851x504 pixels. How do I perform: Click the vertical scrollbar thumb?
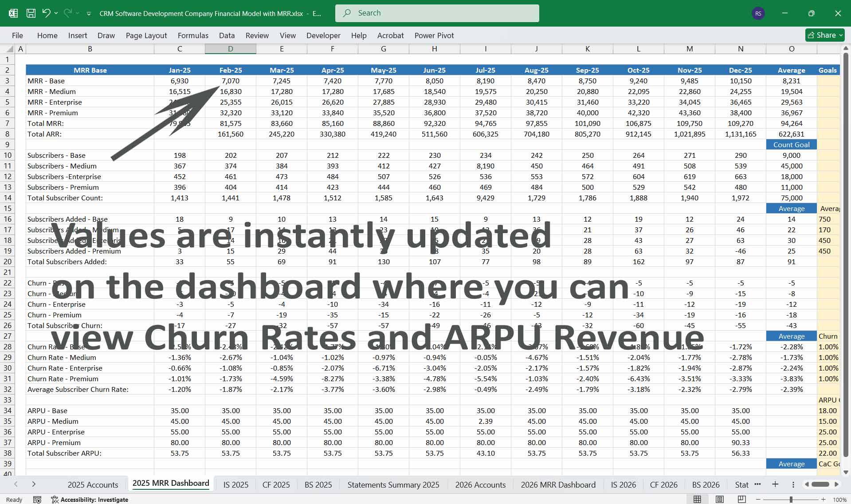(x=846, y=255)
